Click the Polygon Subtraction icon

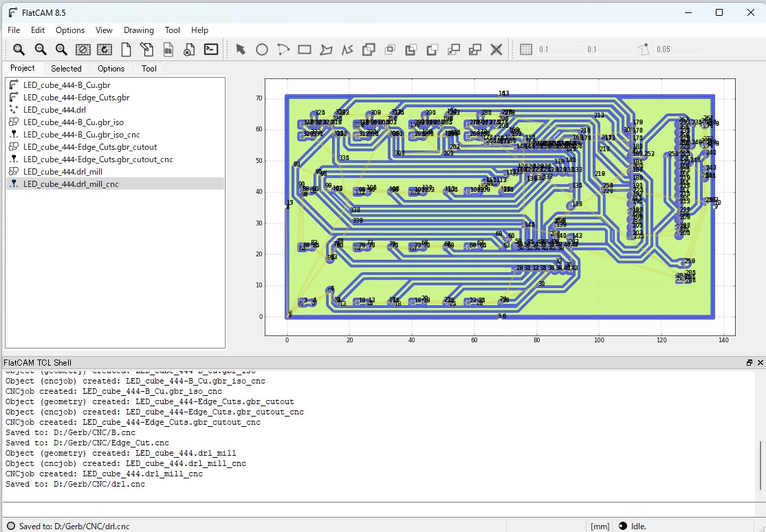click(x=411, y=49)
